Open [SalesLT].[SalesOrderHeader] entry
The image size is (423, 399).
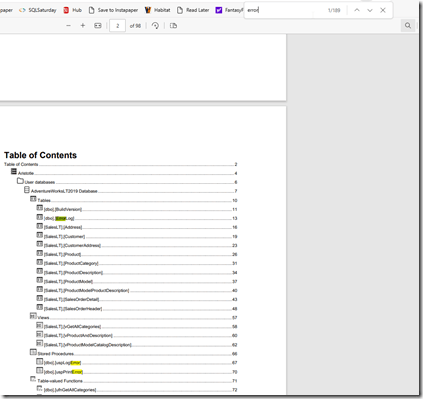pyautogui.click(x=73, y=309)
